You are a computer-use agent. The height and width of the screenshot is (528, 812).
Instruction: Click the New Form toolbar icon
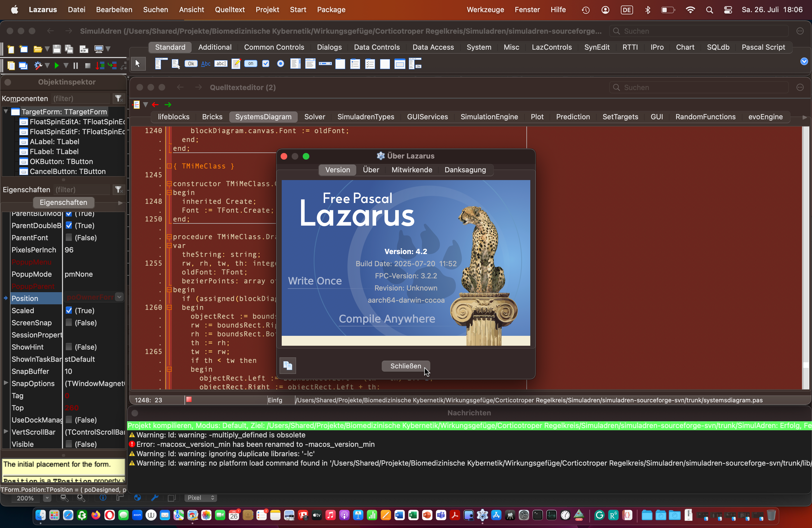coord(23,49)
